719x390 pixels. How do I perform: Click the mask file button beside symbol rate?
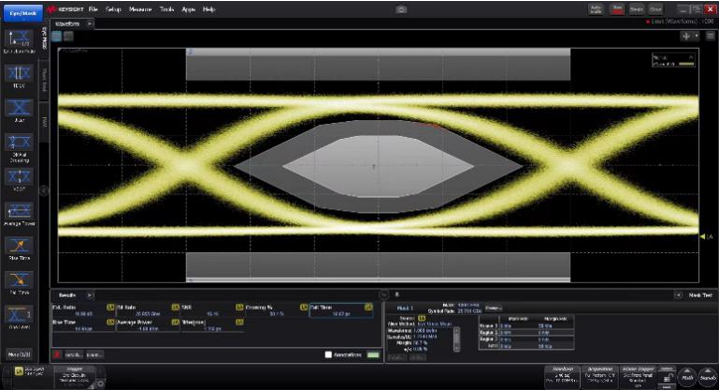493,308
